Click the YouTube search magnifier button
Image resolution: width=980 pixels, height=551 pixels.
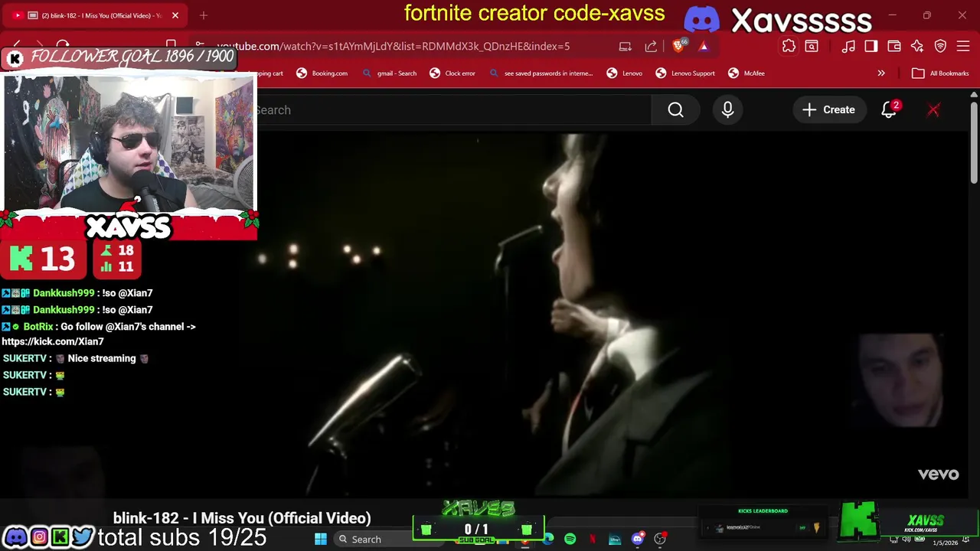675,110
